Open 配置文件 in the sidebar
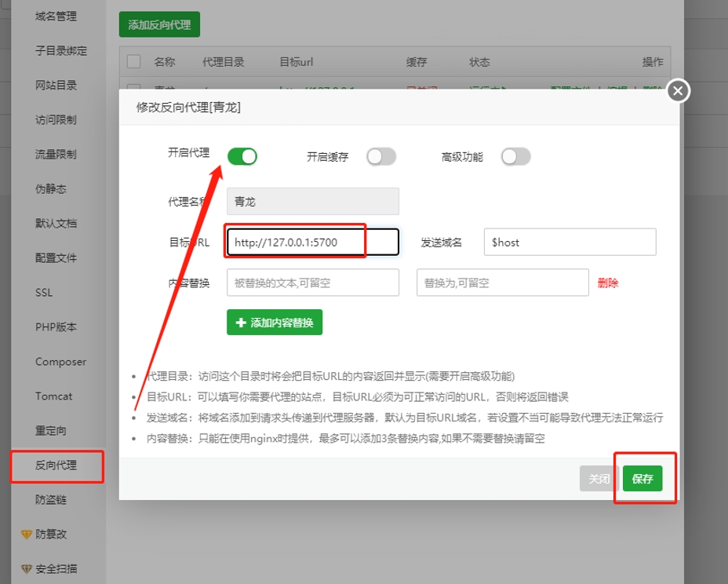 [x=56, y=258]
